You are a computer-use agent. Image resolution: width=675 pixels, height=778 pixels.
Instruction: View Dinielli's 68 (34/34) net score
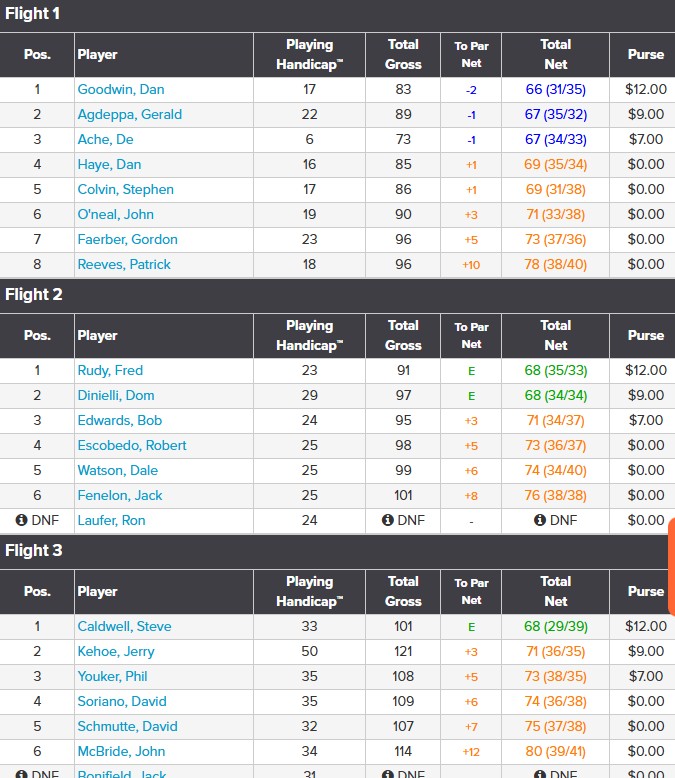tap(555, 395)
